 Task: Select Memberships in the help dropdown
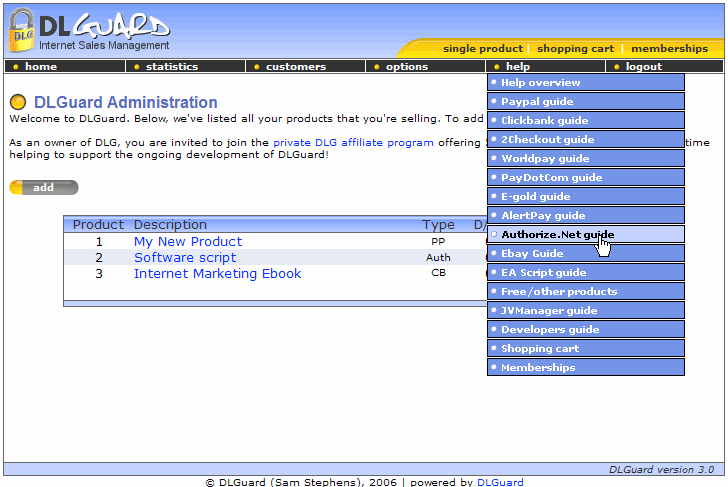coord(586,368)
